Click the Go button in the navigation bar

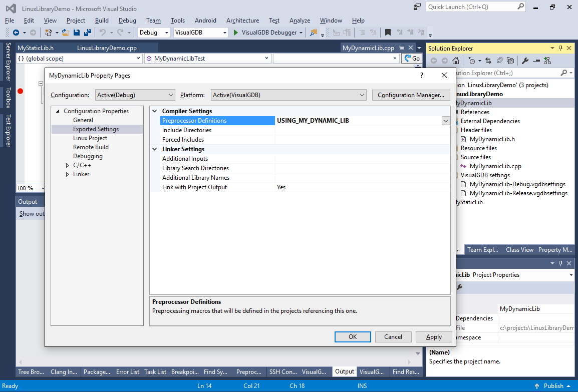(x=412, y=58)
